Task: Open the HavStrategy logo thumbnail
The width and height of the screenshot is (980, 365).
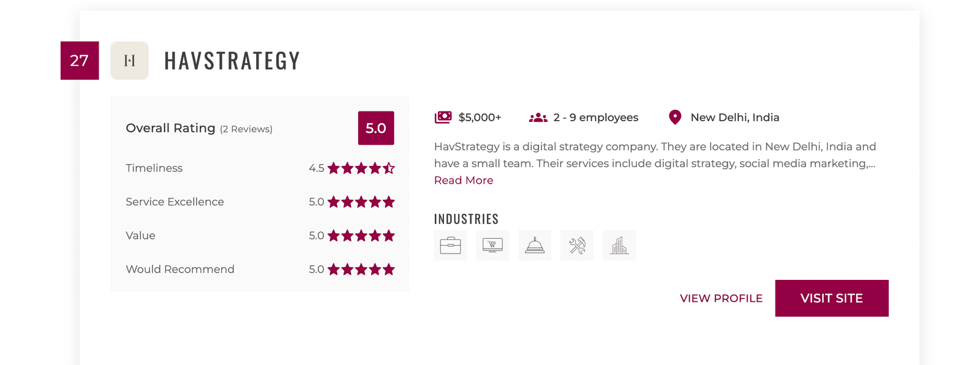Action: click(129, 61)
